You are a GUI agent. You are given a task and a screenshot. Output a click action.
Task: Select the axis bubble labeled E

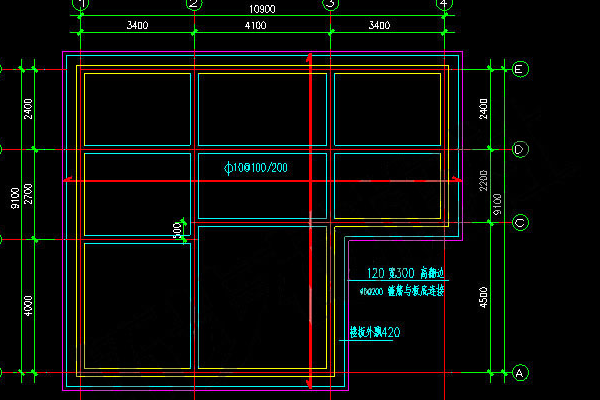pyautogui.click(x=520, y=69)
